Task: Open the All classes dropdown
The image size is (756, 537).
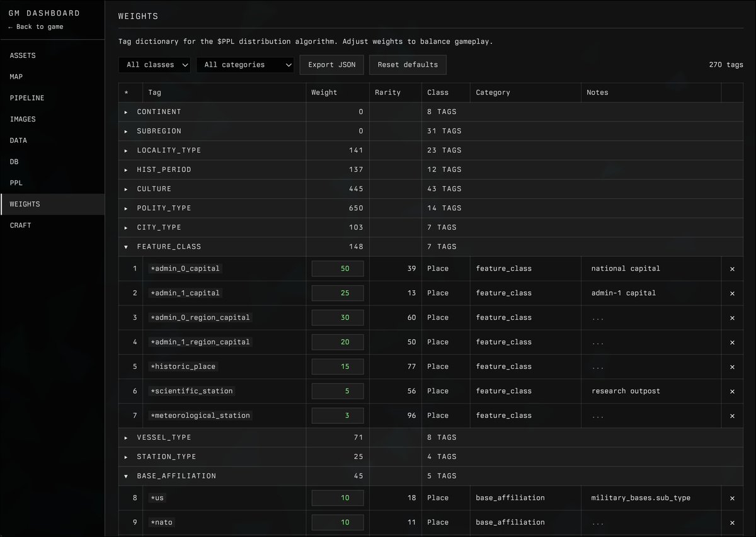Action: [154, 65]
